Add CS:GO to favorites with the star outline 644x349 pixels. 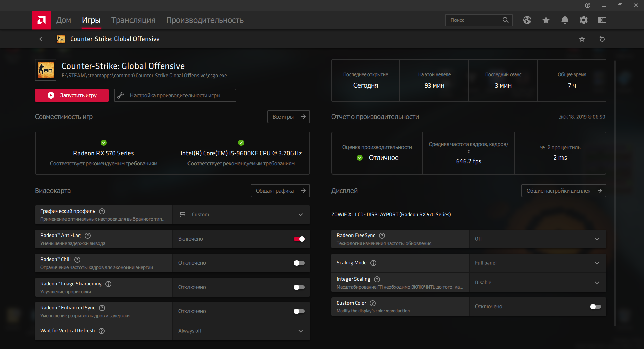coord(582,39)
